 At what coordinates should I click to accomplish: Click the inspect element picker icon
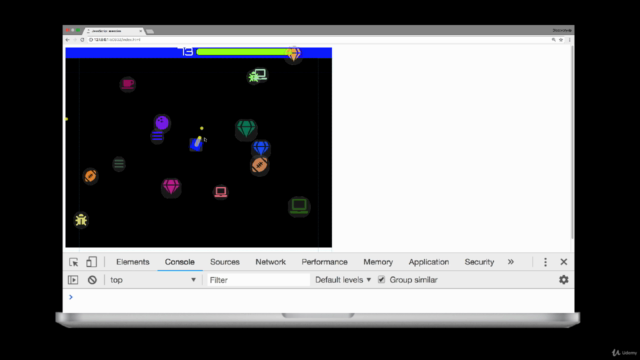(x=73, y=262)
